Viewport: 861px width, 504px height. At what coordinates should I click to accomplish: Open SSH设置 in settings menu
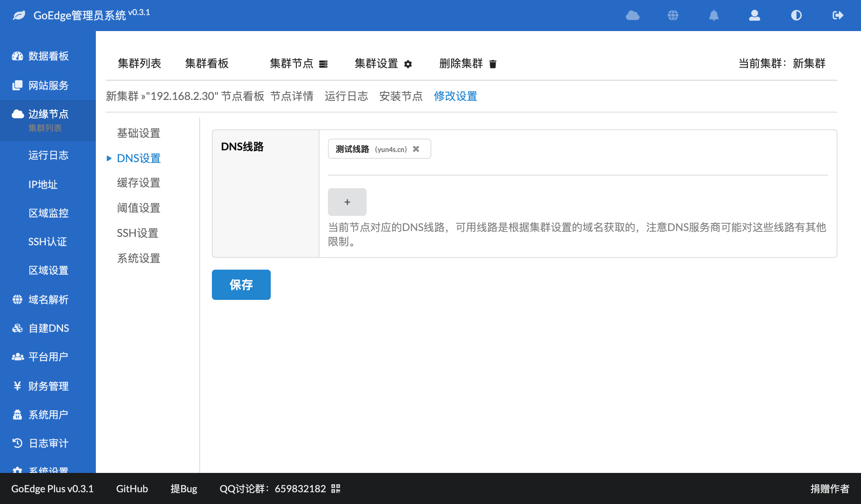point(137,233)
